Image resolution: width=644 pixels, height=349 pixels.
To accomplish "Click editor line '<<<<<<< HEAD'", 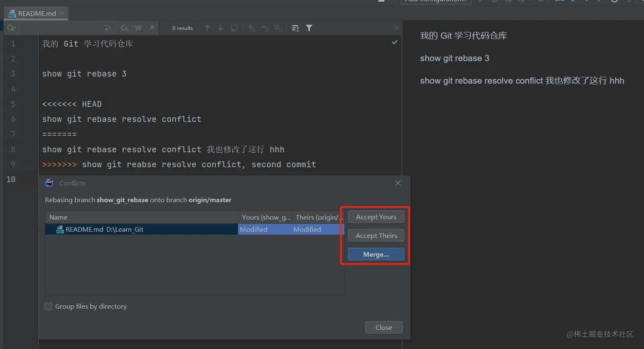I will (x=72, y=104).
